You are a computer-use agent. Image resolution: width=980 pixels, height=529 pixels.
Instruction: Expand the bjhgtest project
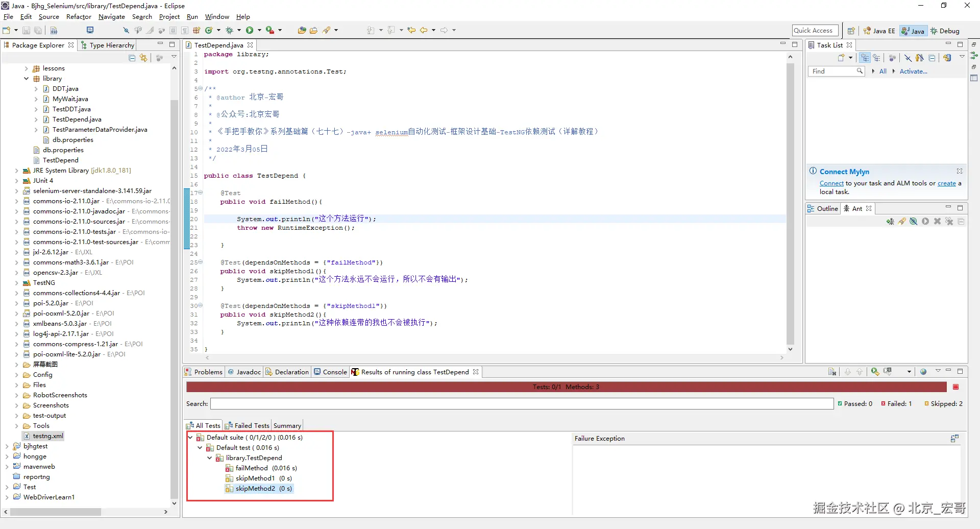pyautogui.click(x=7, y=446)
